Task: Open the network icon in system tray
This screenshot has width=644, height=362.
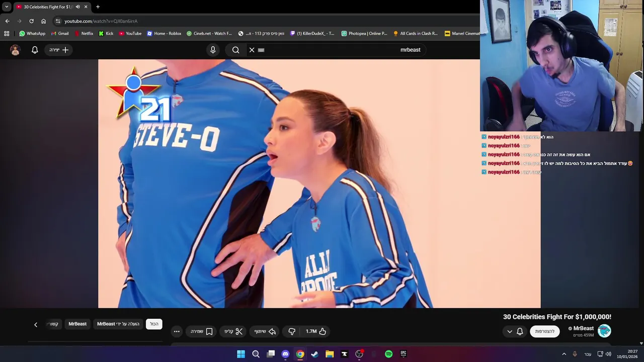Action: point(600,354)
